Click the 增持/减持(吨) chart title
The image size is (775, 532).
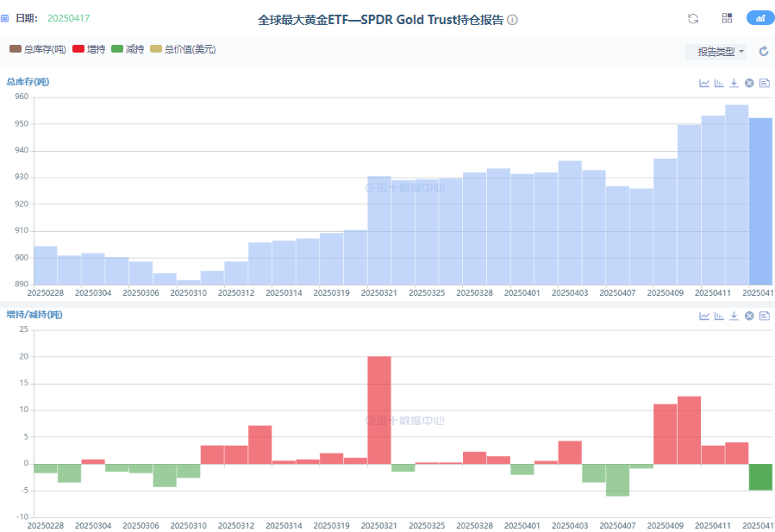point(34,315)
